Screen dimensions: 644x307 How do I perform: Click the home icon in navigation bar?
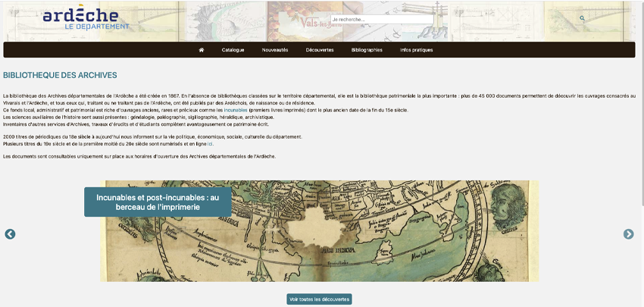pos(202,50)
